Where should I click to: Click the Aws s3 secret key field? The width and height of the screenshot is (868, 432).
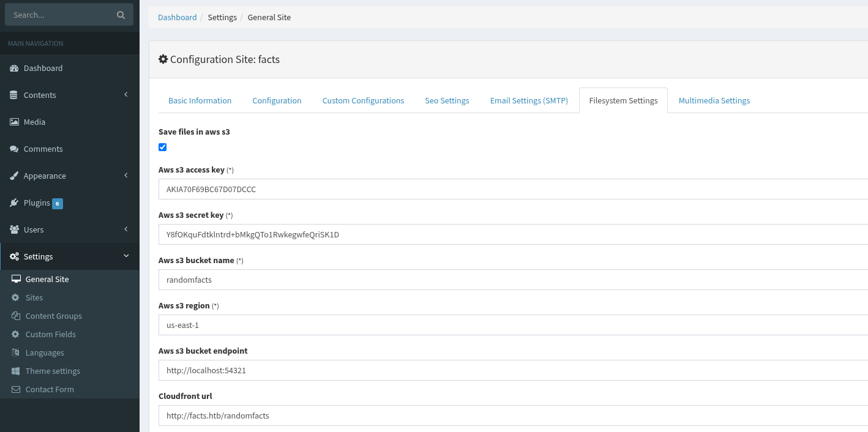(x=513, y=234)
